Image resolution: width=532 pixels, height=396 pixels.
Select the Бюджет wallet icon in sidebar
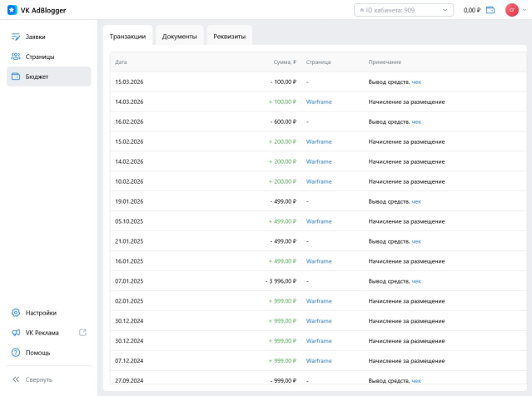click(x=16, y=77)
